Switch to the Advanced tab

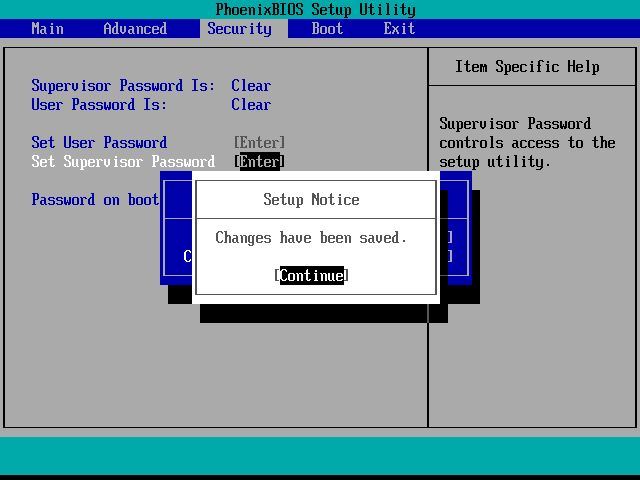(135, 29)
